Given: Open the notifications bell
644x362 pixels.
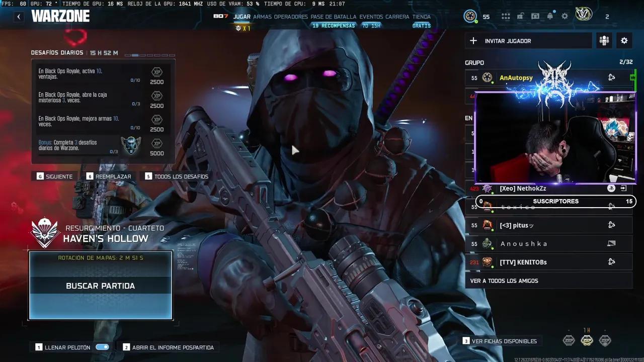Looking at the screenshot, I should coord(550,16).
